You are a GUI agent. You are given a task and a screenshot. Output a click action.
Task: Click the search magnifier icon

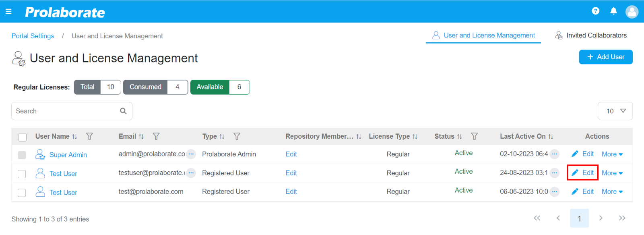coord(123,111)
